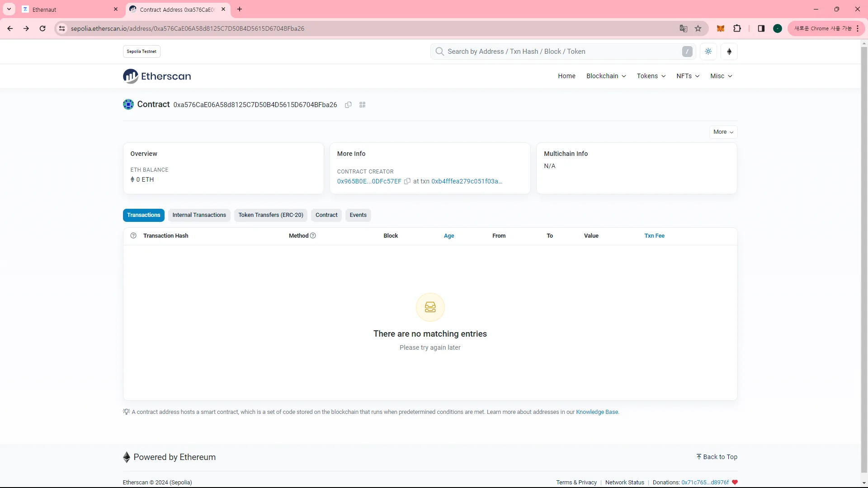
Task: Open the Chrome profile avatar
Action: (x=778, y=28)
